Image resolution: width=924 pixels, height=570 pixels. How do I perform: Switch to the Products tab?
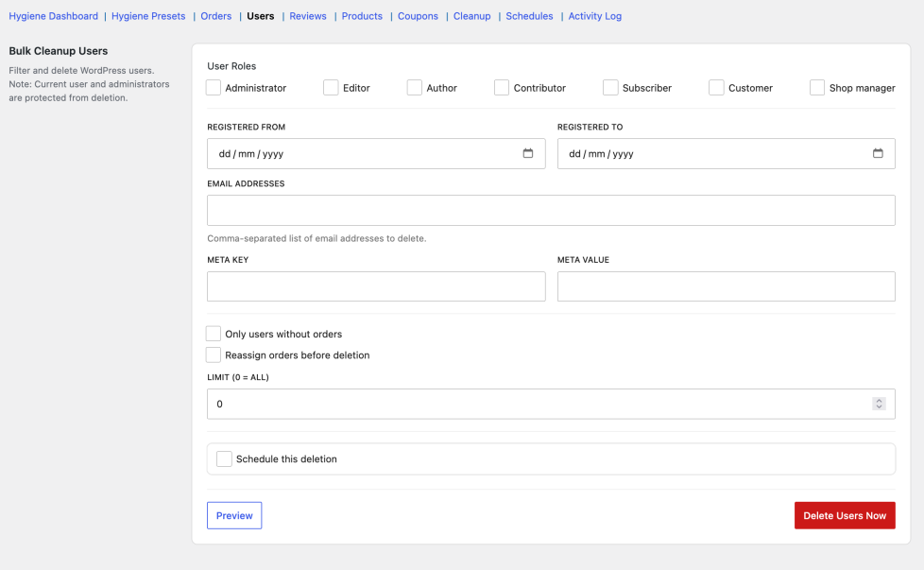(362, 16)
